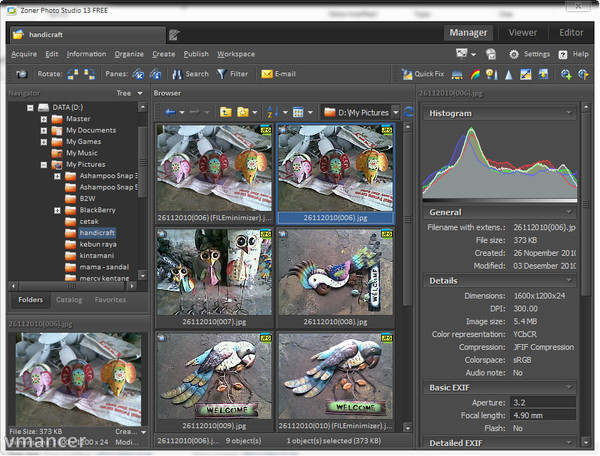Click the globe with plus icon
600x456 pixels.
click(566, 74)
